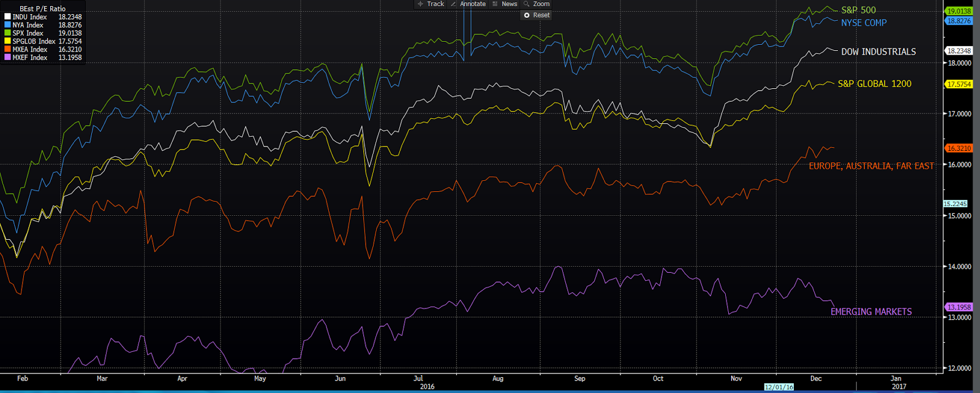Click the Jun label on time axis
This screenshot has width=980, height=393.
(340, 379)
